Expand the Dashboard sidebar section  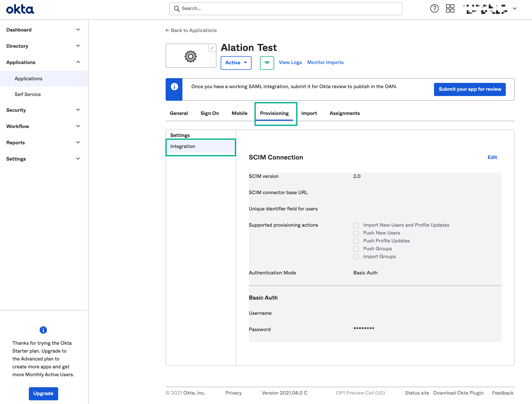(44, 30)
